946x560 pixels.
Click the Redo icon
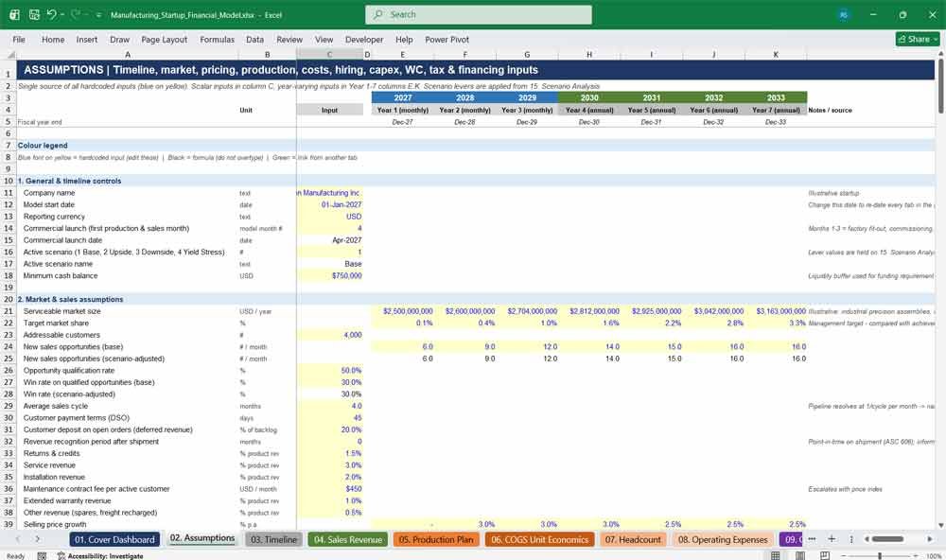coord(75,14)
